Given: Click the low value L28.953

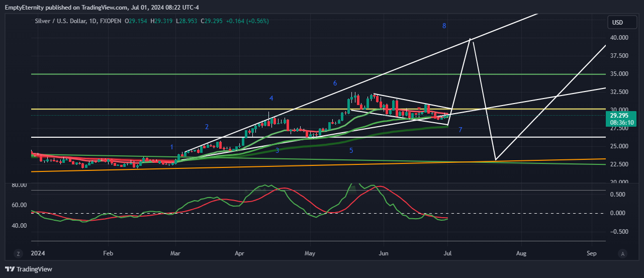Looking at the screenshot, I should coord(186,21).
